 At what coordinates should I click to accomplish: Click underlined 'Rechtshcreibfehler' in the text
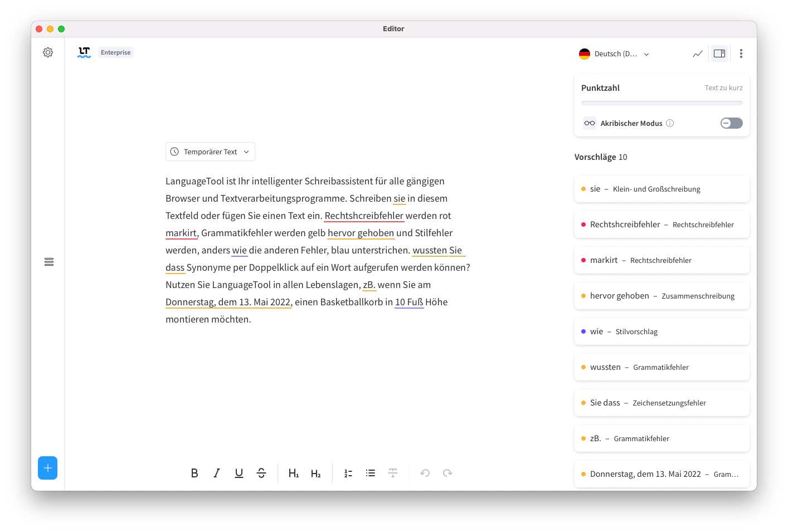pyautogui.click(x=364, y=216)
